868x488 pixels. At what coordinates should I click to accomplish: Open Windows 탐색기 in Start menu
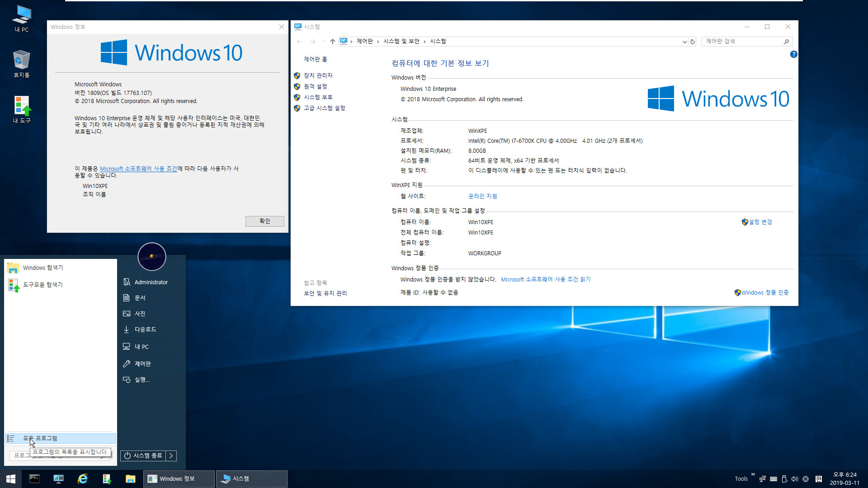coord(60,268)
